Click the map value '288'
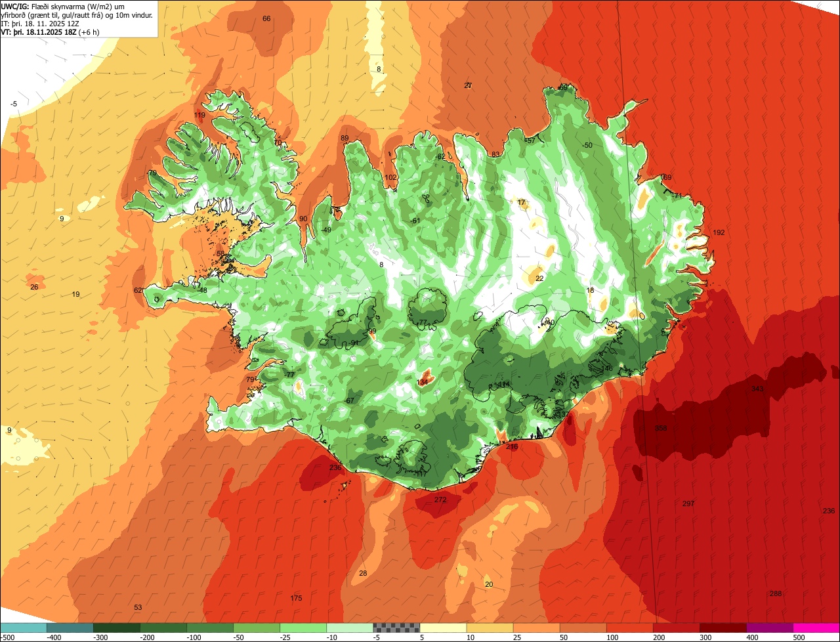Image resolution: width=840 pixels, height=642 pixels. [776, 594]
